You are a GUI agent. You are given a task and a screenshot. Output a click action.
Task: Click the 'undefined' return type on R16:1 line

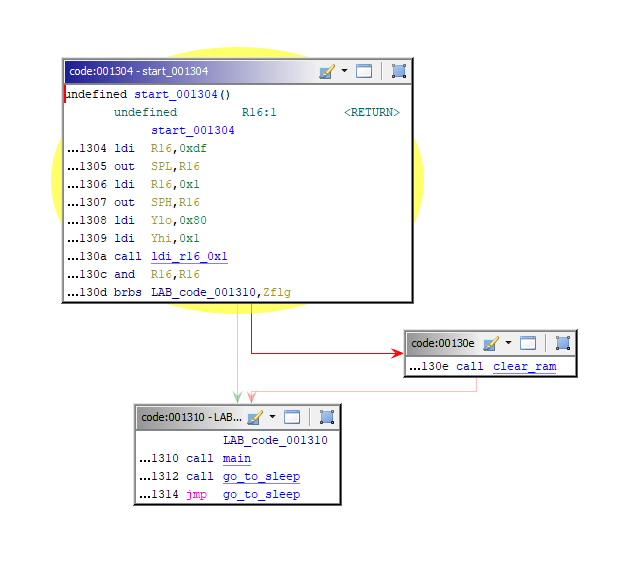pyautogui.click(x=145, y=113)
